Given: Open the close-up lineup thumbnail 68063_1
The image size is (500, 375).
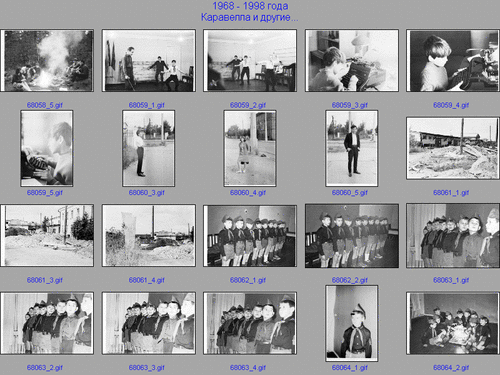Looking at the screenshot, I should (453, 235).
